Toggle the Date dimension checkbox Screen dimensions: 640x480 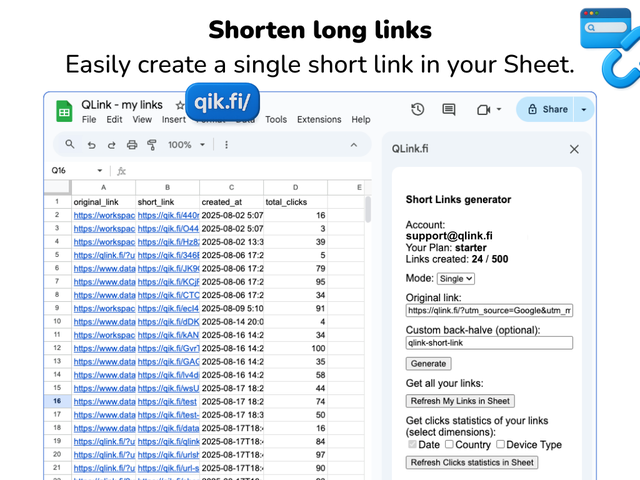tap(412, 444)
